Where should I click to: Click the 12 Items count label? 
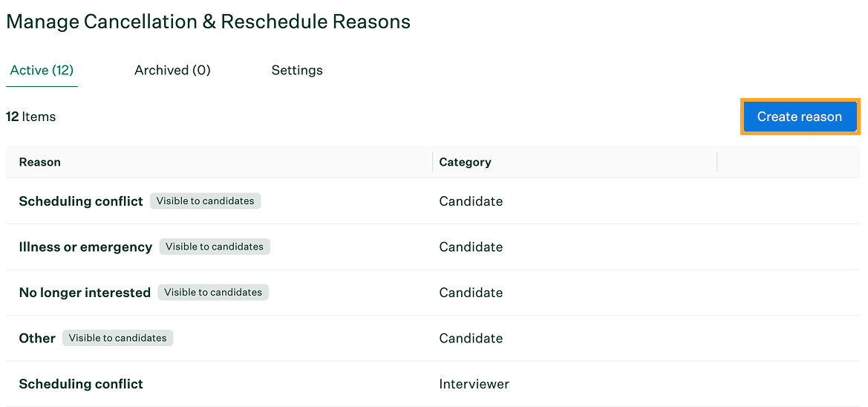coord(30,117)
